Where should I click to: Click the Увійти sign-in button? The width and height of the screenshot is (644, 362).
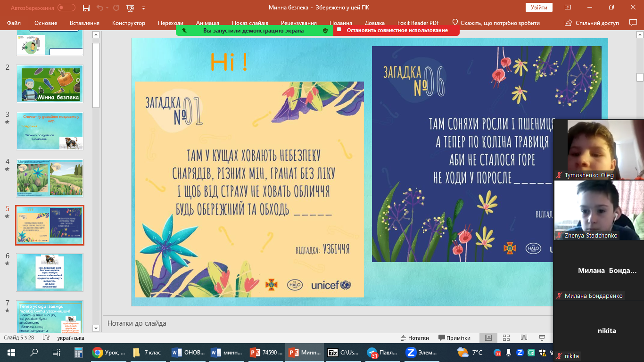pos(539,8)
